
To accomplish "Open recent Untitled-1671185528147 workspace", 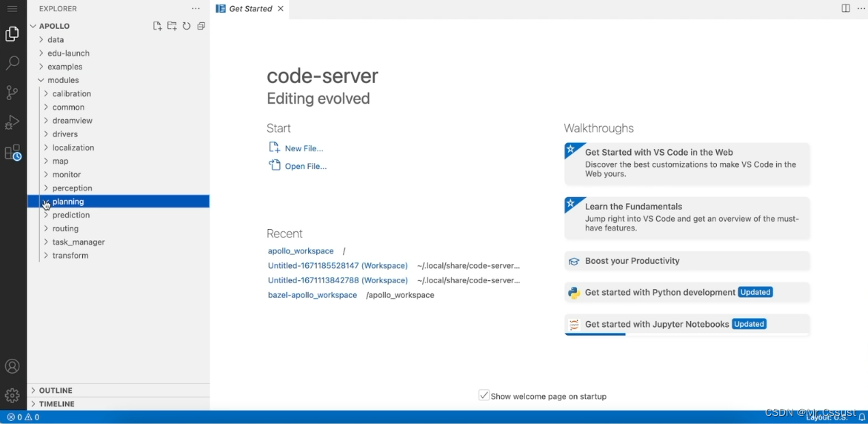I will [338, 265].
